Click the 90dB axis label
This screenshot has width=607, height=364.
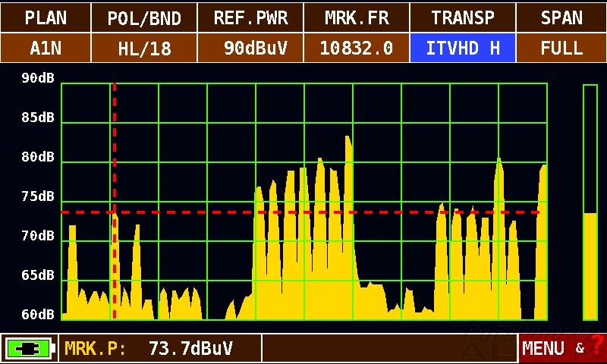[x=38, y=78]
